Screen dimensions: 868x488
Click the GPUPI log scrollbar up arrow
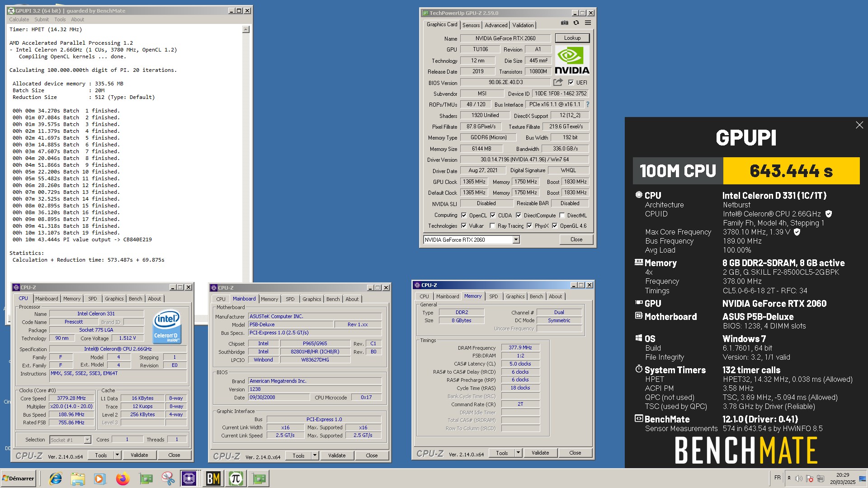click(246, 29)
